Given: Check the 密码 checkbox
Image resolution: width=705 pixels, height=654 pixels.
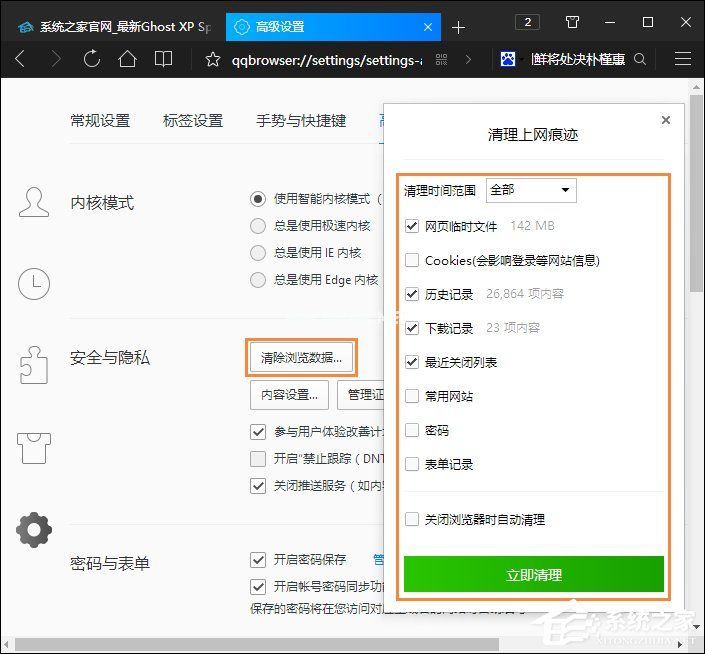Looking at the screenshot, I should tap(412, 430).
